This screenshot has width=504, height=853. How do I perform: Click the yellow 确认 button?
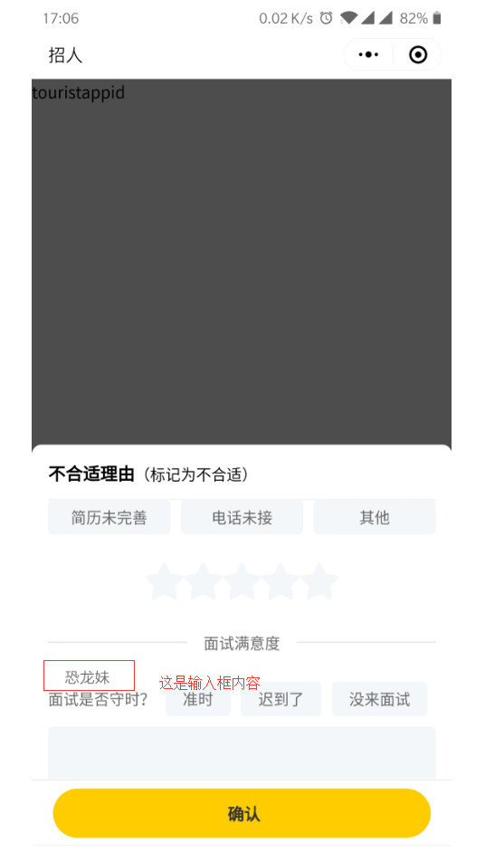coord(242,813)
